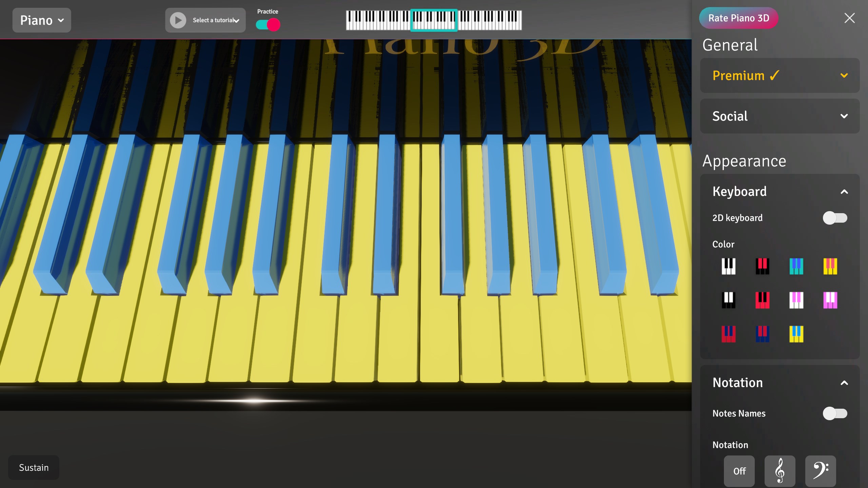Select red keys with navy sharps theme
This screenshot has width=868, height=488.
[x=728, y=334]
